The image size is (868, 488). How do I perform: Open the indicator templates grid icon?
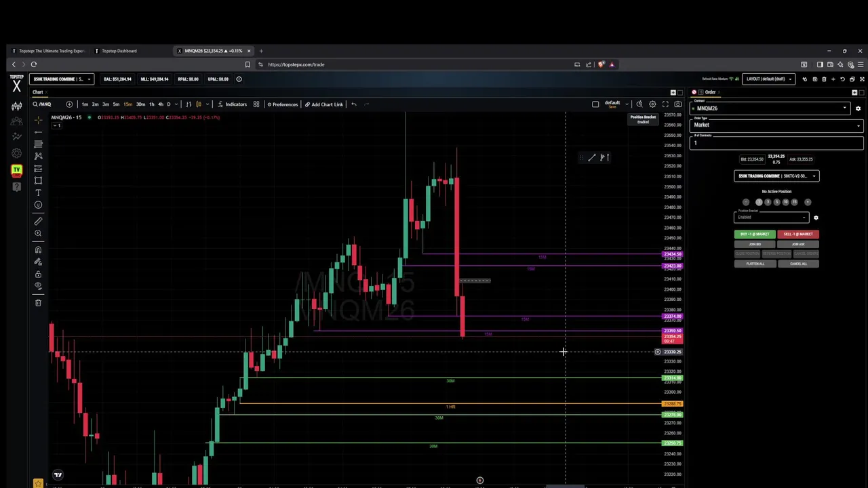pos(256,104)
